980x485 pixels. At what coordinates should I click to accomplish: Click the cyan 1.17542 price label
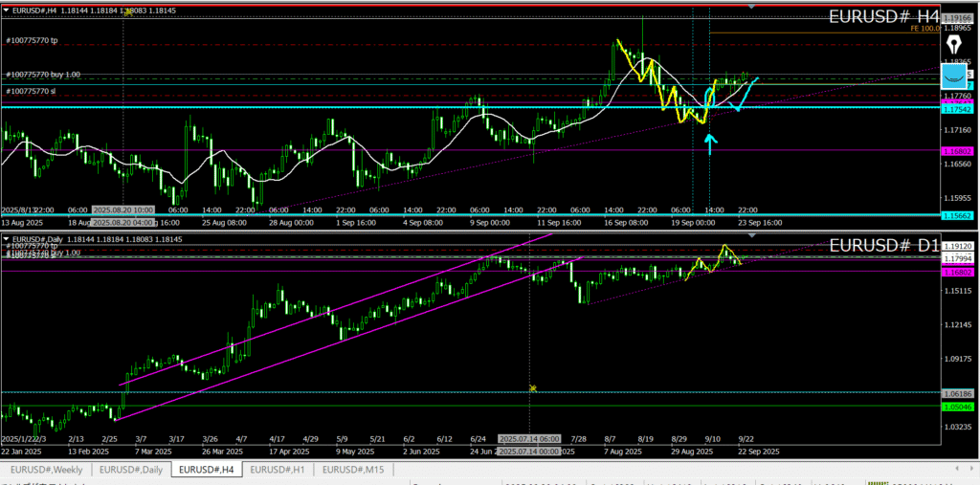[957, 107]
